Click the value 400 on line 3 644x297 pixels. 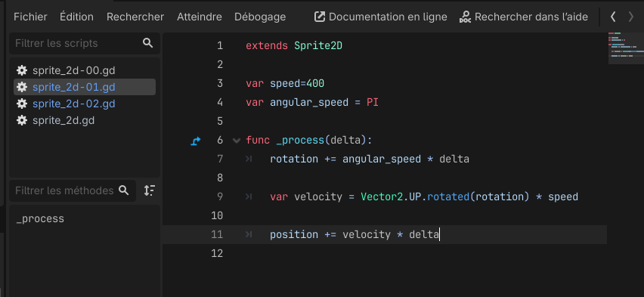[315, 83]
